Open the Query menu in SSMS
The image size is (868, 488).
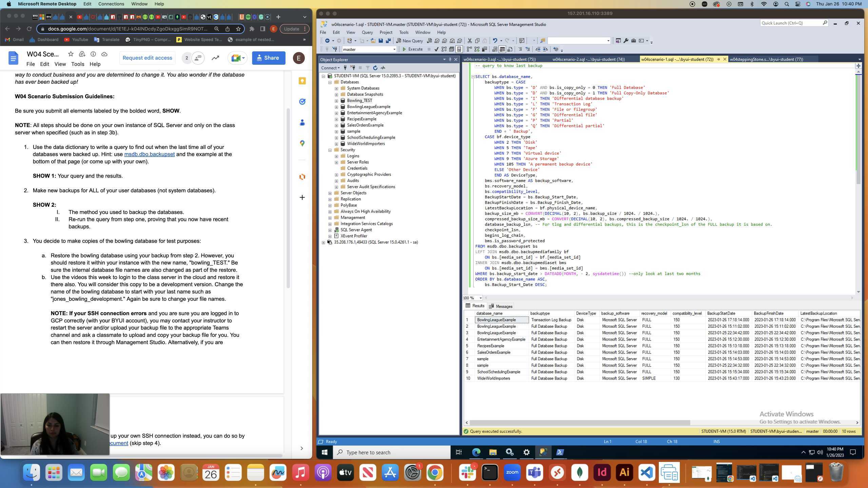click(367, 32)
